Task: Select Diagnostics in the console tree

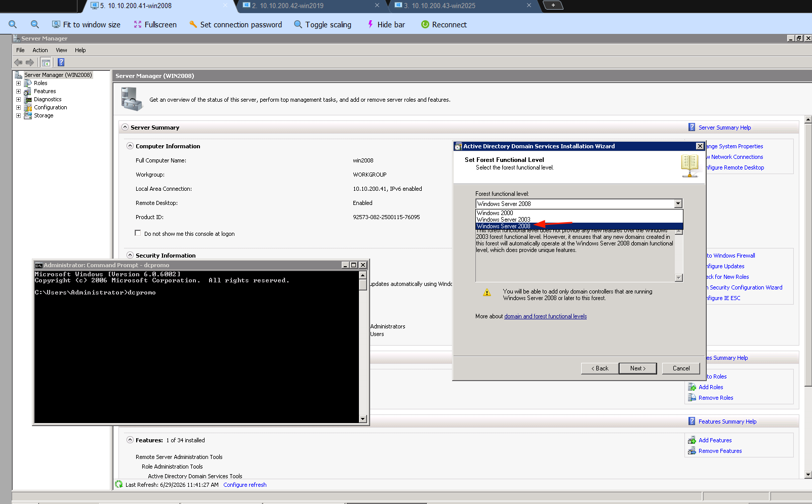Action: pyautogui.click(x=48, y=99)
